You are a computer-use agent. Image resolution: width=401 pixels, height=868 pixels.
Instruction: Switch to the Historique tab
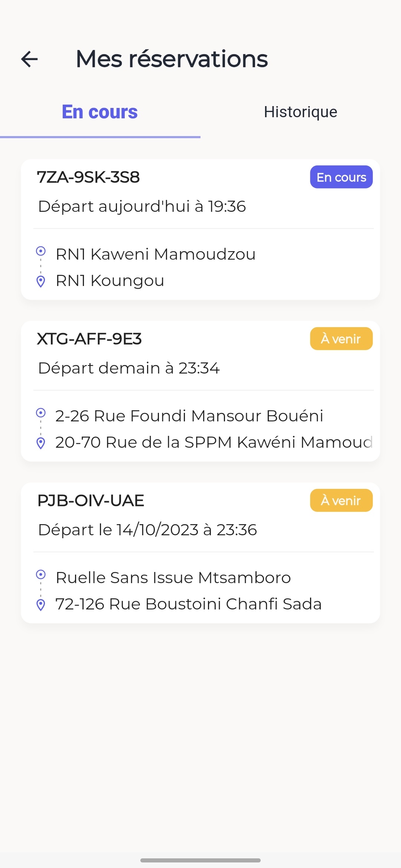300,112
